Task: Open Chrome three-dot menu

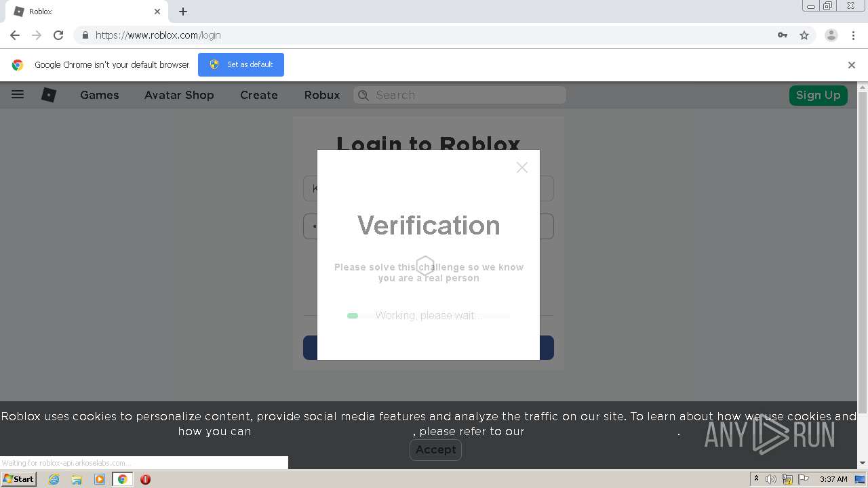Action: point(853,35)
